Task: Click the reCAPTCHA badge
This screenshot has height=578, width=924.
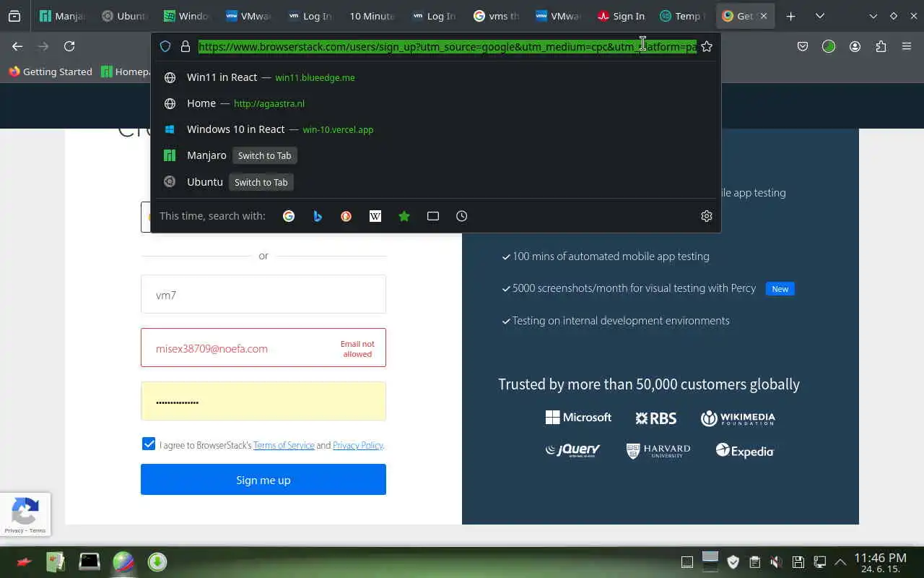Action: [25, 514]
